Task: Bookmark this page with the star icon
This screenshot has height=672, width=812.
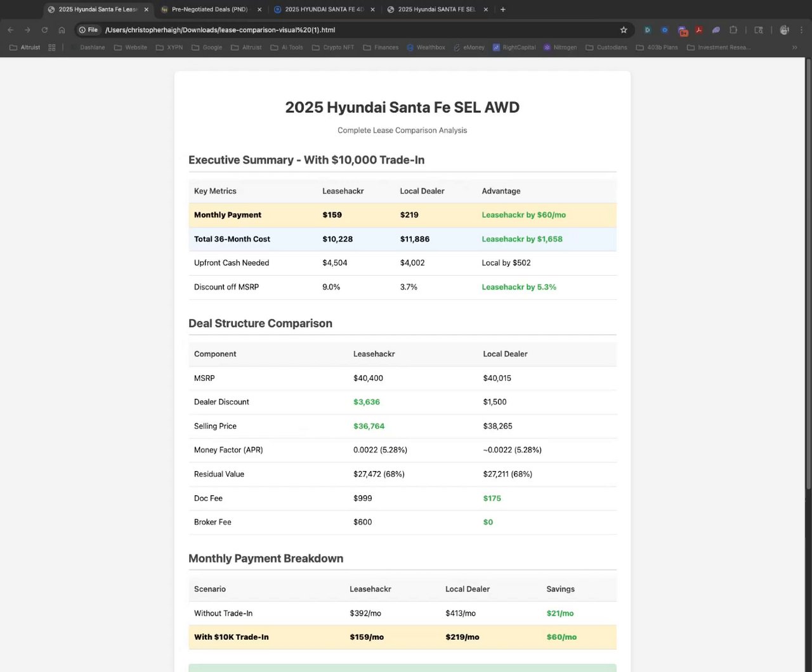Action: point(624,30)
